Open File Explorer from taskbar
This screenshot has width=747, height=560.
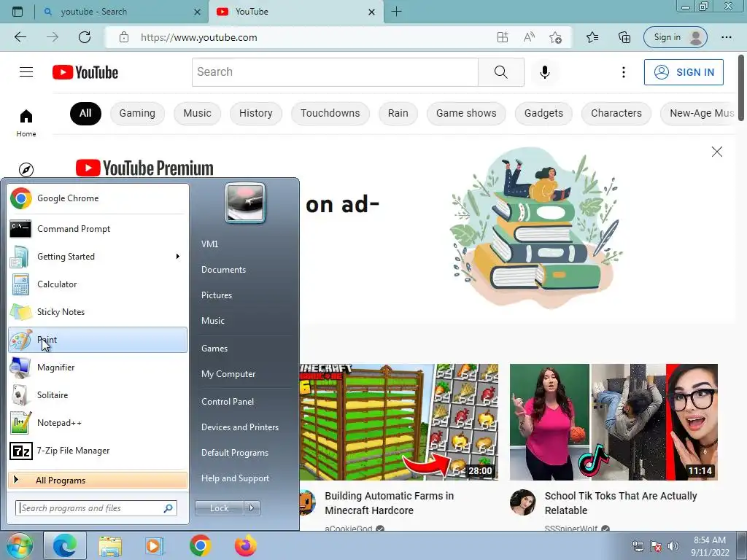pos(110,545)
